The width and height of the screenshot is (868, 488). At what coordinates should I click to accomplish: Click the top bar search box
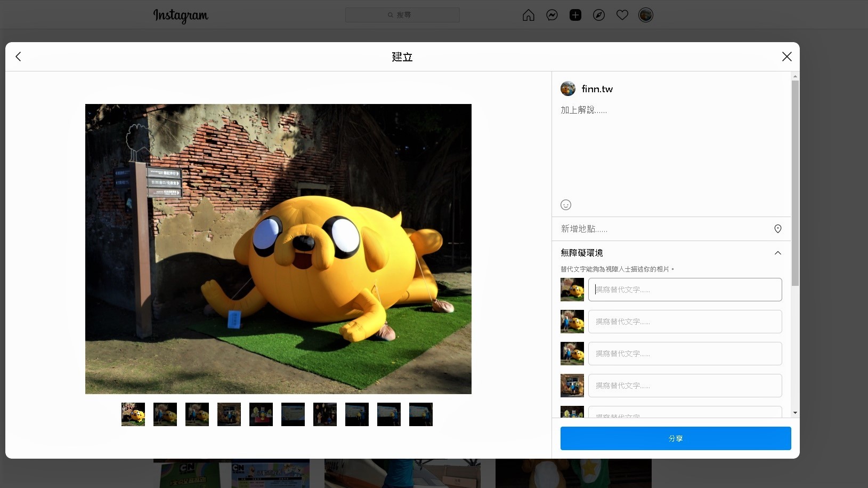tap(402, 15)
